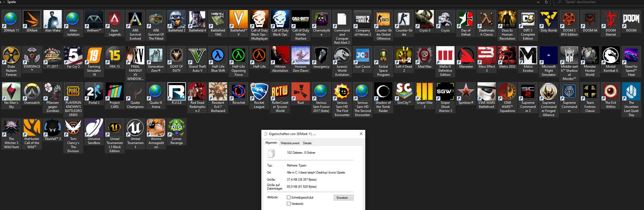Image resolution: width=644 pixels, height=210 pixels.
Task: Tick the Versteckt checkbox
Action: 289,204
